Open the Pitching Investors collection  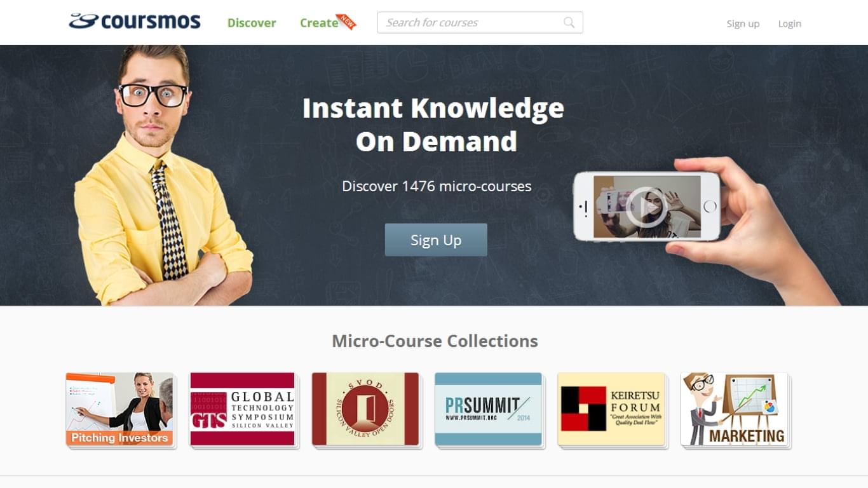click(x=120, y=410)
